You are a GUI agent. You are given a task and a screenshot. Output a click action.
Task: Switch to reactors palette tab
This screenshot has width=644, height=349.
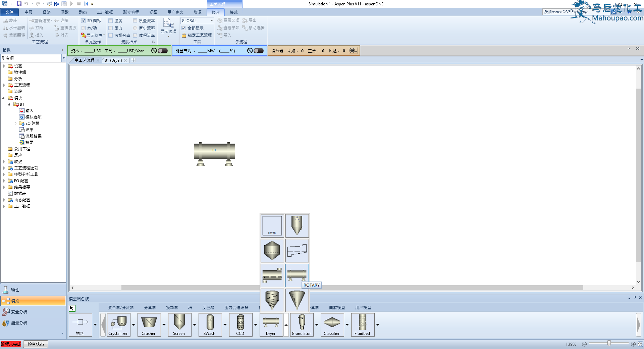pyautogui.click(x=208, y=307)
